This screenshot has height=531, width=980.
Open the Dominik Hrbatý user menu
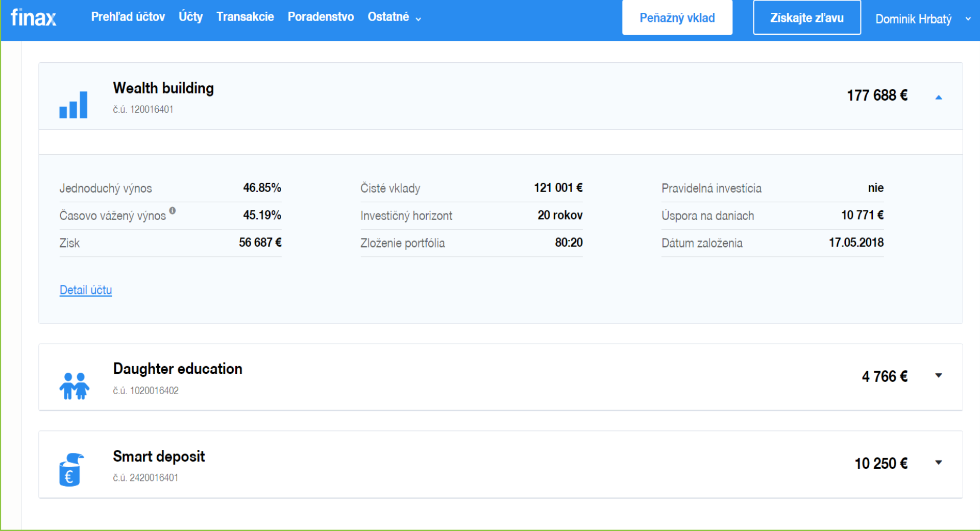point(922,19)
